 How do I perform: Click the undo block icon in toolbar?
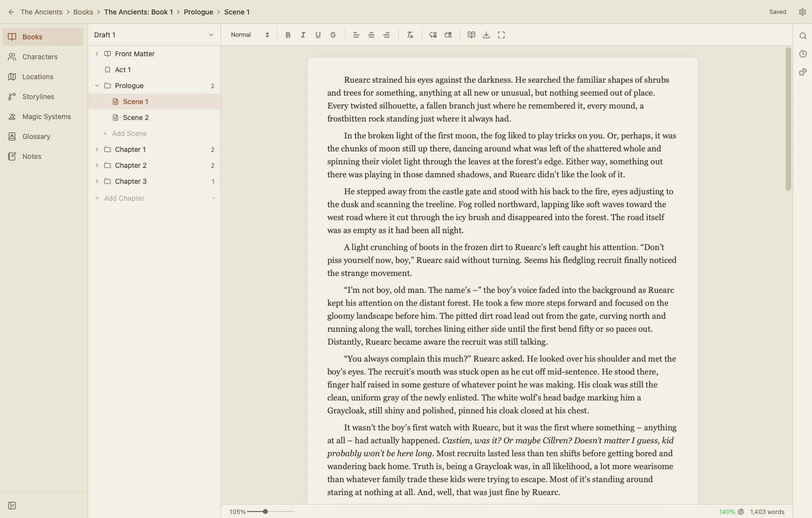tap(433, 35)
